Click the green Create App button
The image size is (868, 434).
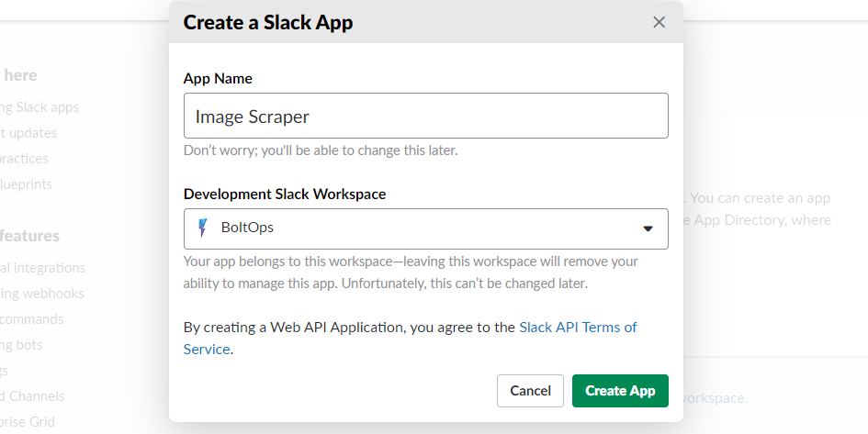(x=620, y=391)
